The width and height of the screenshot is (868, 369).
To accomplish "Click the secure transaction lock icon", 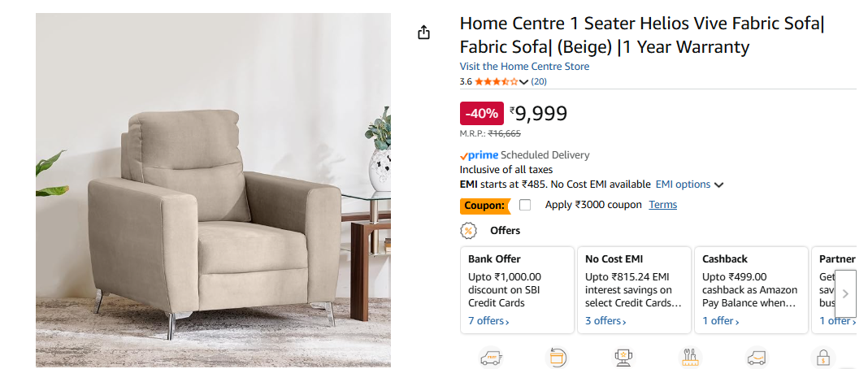I will click(x=823, y=357).
